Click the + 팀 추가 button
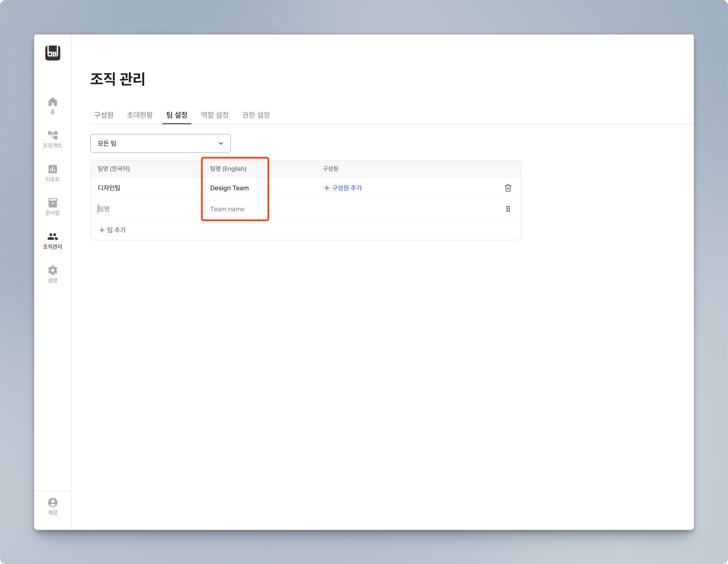The width and height of the screenshot is (728, 564). point(113,230)
